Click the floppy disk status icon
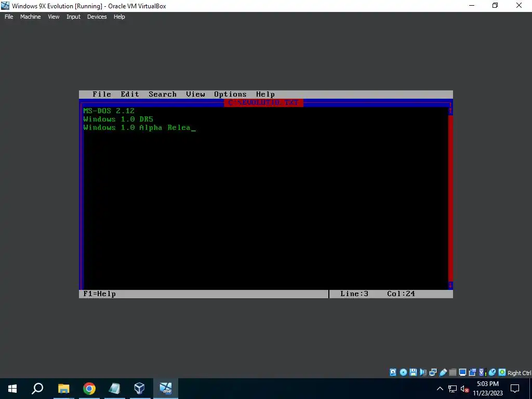Screen dimensions: 532x399 (413, 372)
